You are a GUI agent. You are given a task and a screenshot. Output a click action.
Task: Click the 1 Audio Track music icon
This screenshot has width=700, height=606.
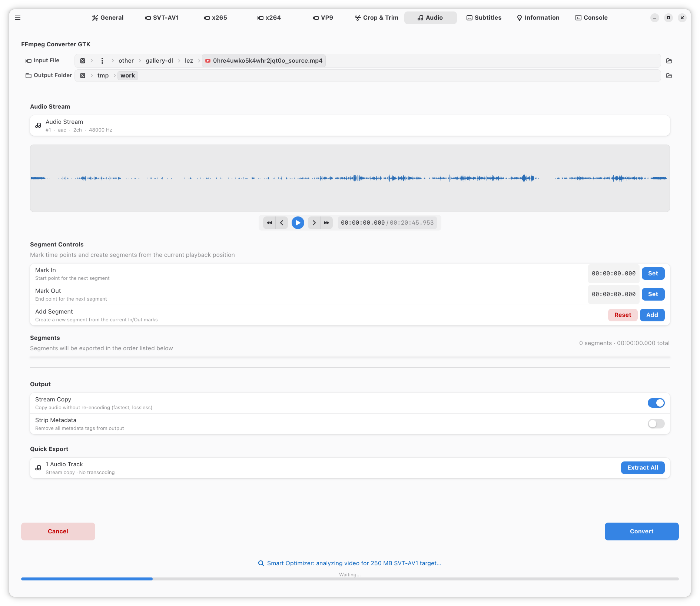point(38,468)
